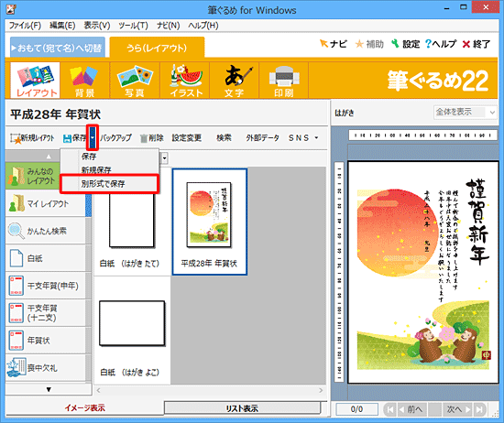
Task: Jump to last page button
Action: [x=479, y=409]
